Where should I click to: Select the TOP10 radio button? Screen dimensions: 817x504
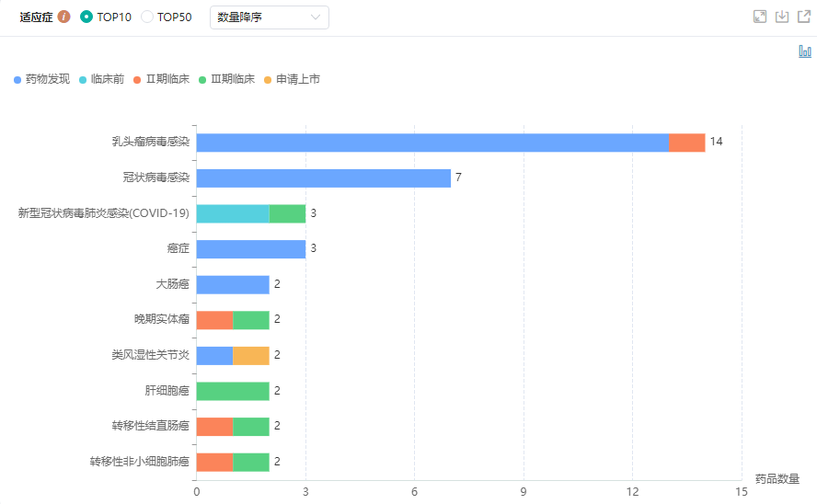coord(86,17)
